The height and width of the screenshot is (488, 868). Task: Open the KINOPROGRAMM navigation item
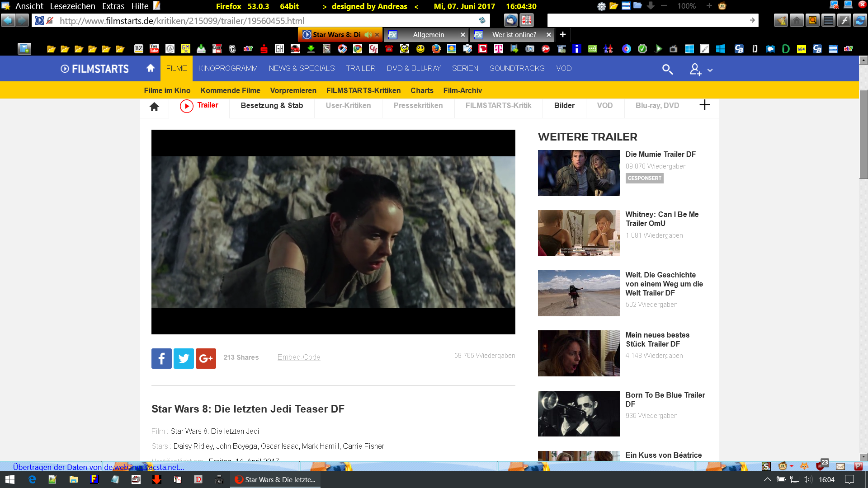tap(228, 68)
